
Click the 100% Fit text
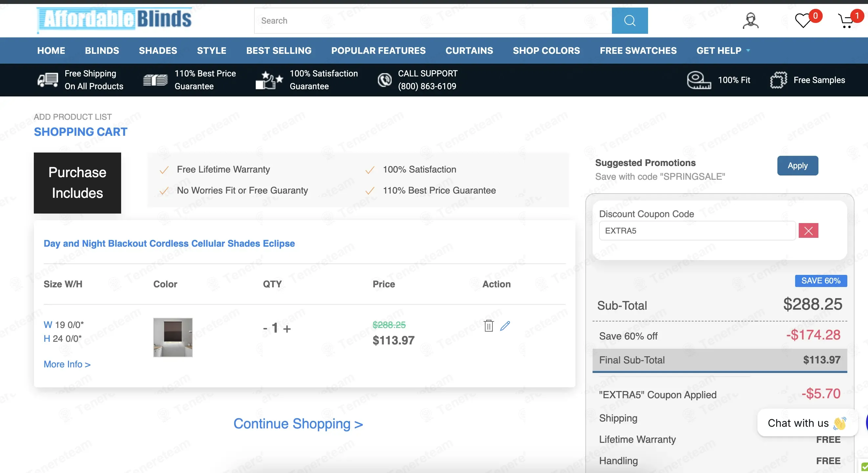[734, 80]
